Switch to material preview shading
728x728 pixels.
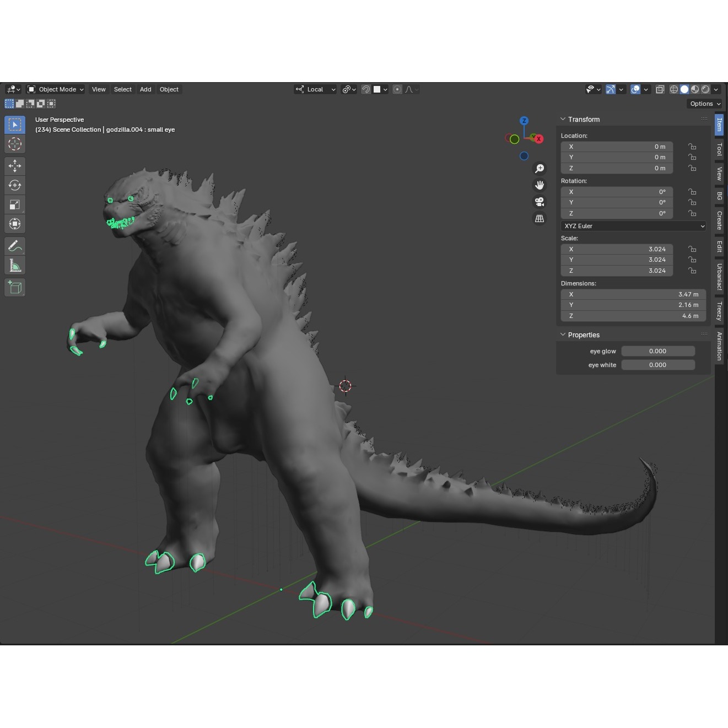coord(695,89)
